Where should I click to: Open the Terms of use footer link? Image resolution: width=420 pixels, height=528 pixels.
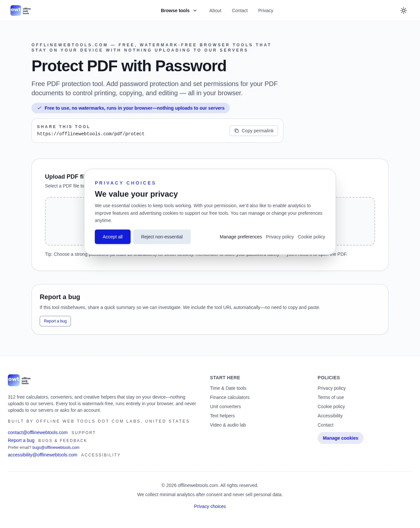coord(331,397)
